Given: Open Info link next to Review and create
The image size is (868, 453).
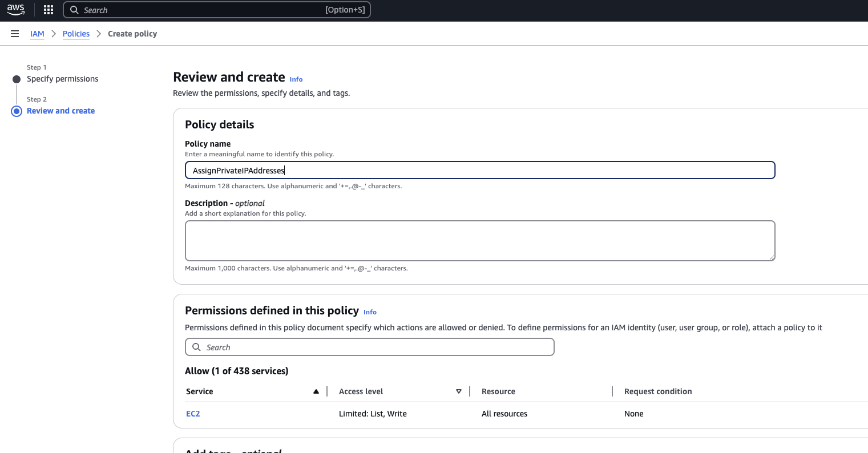Looking at the screenshot, I should (x=296, y=79).
